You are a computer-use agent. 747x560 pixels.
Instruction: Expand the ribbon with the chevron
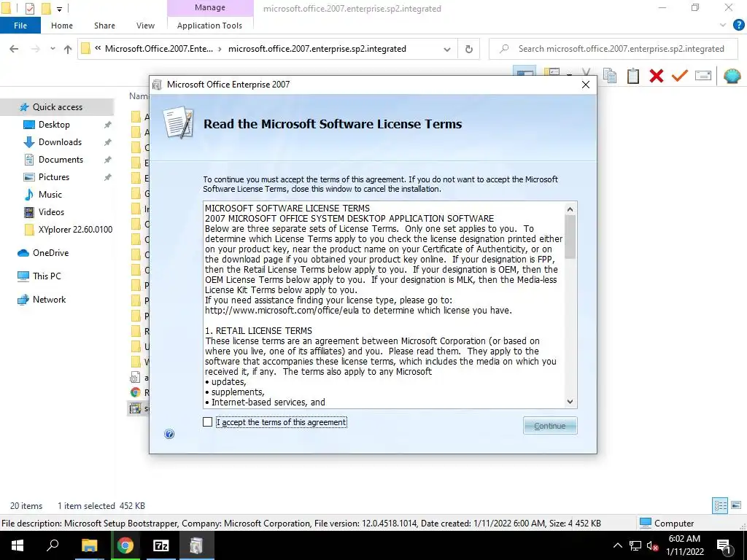pyautogui.click(x=723, y=26)
